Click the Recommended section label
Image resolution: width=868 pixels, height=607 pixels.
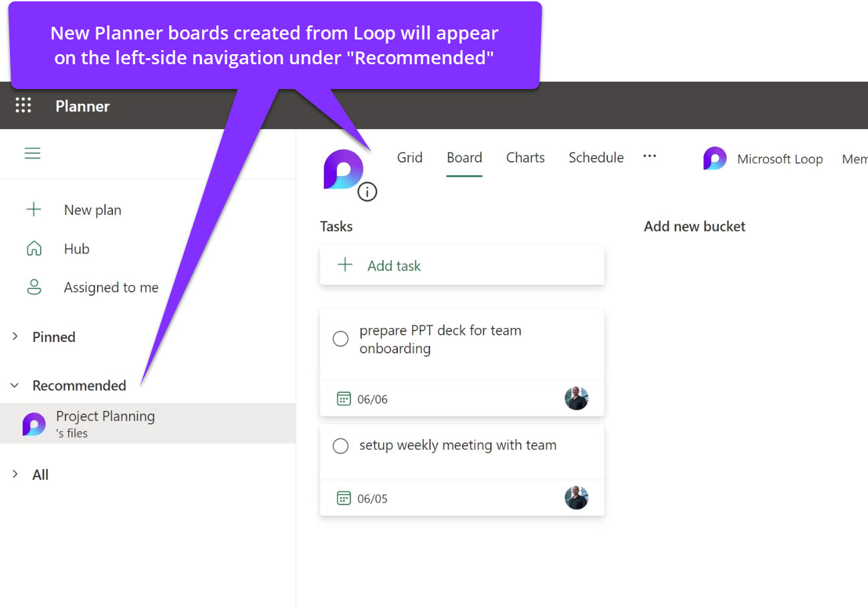pos(80,385)
